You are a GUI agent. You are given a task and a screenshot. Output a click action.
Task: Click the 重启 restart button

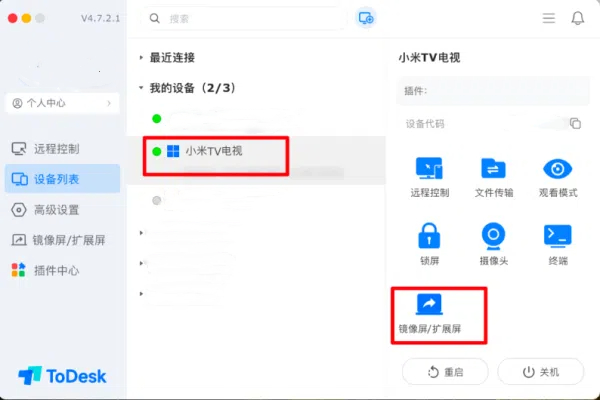[445, 372]
